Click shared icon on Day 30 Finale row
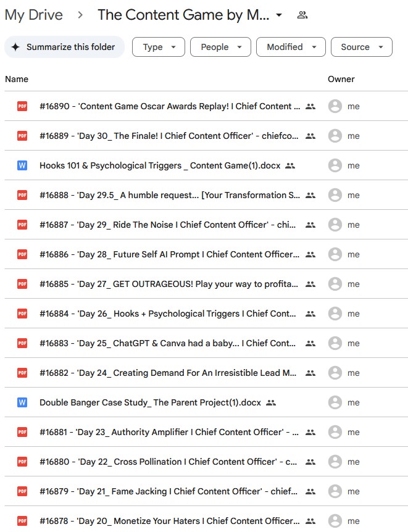This screenshot has width=408, height=532. coord(310,136)
